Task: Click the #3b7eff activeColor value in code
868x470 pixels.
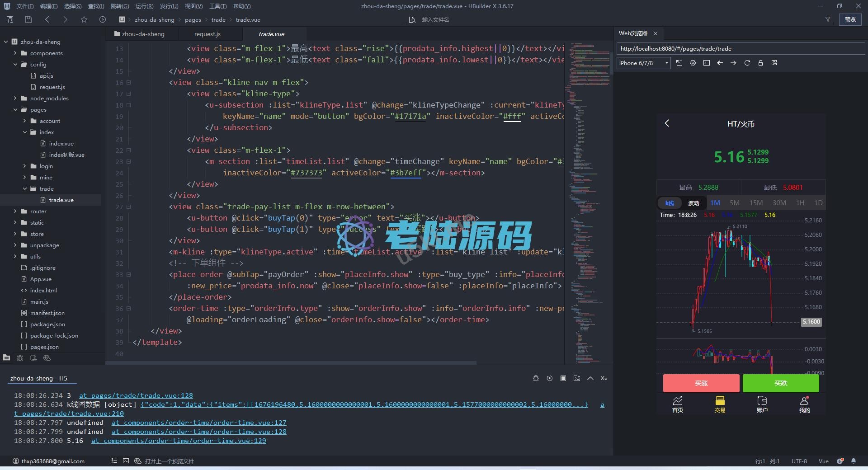Action: (406, 173)
